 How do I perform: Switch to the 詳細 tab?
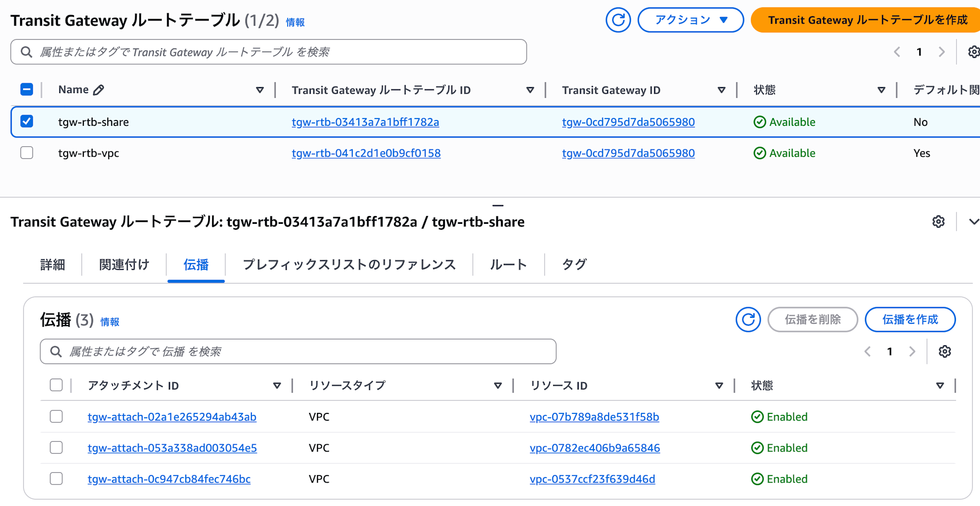52,265
